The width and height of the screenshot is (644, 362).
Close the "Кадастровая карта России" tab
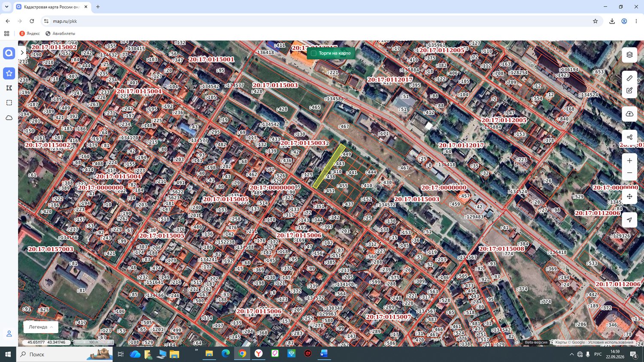[x=86, y=7]
